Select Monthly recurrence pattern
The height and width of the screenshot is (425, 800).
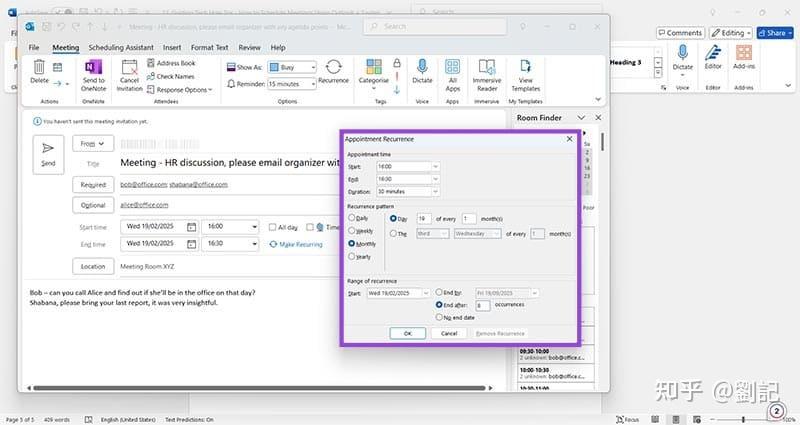point(352,243)
